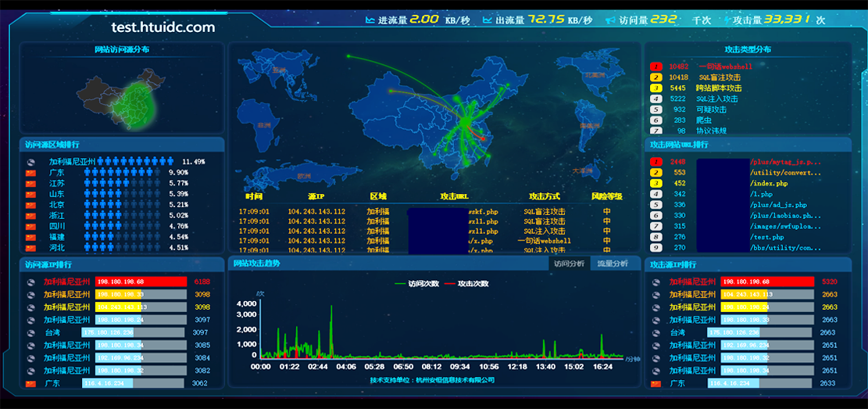Click China flag icon beside 江苏

point(31,183)
